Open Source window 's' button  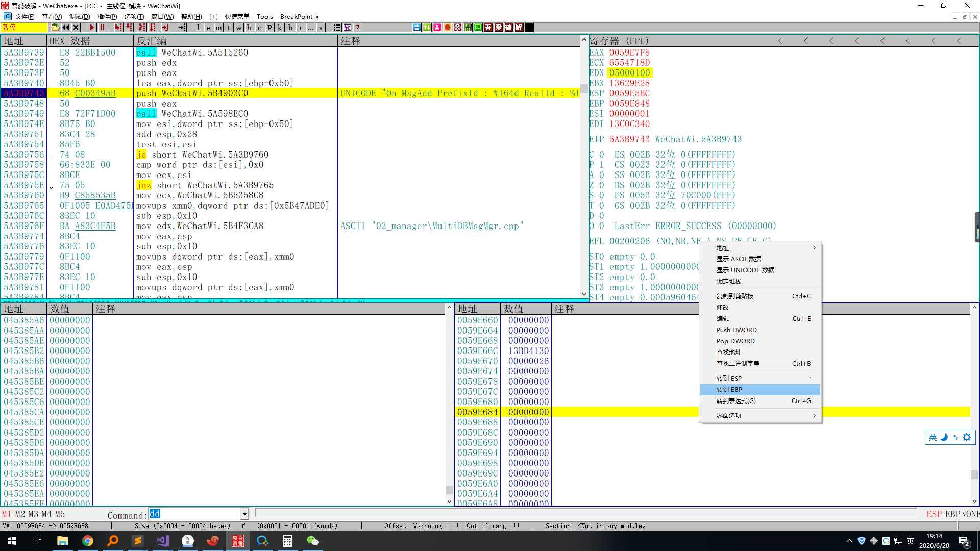(321, 28)
